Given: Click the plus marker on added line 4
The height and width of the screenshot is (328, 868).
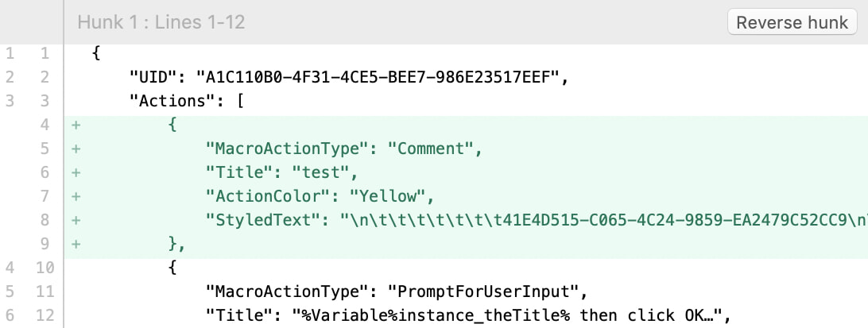Looking at the screenshot, I should [x=76, y=125].
